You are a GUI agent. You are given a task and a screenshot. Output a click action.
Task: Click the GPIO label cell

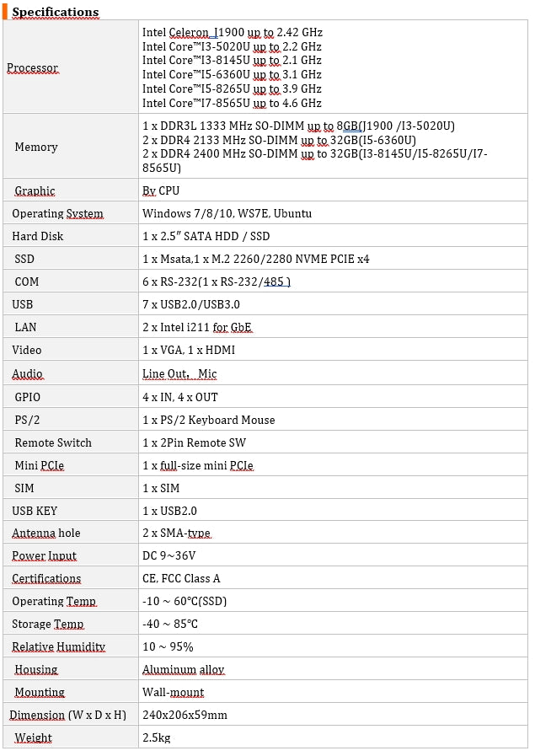[27, 398]
